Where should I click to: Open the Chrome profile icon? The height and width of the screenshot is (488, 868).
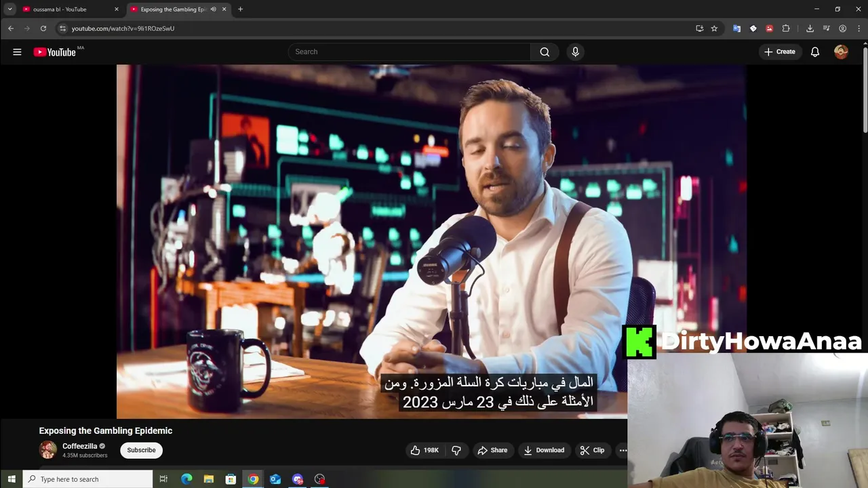coord(842,28)
